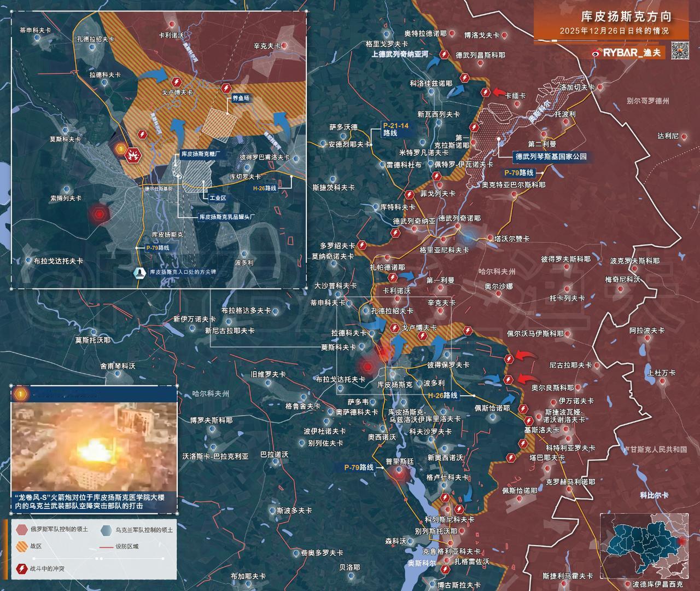Viewport: 700px width, 591px height.
Task: Open the QR code beside the RYBAR logo
Action: (x=680, y=51)
